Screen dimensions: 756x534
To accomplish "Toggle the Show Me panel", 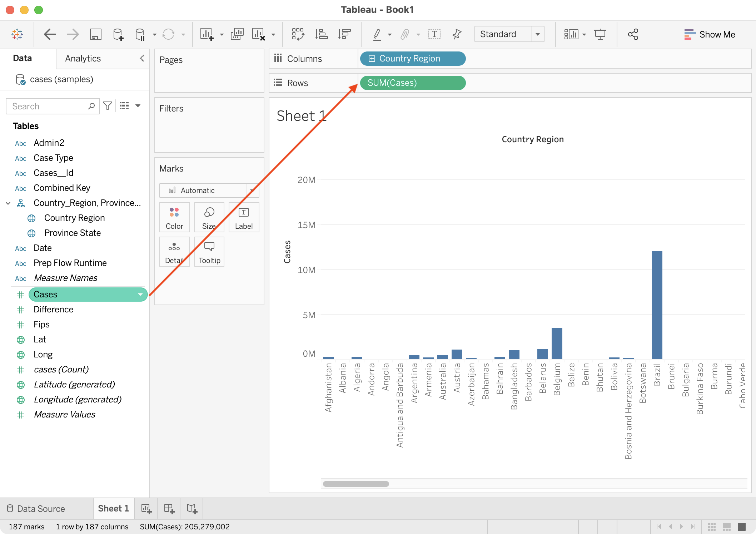I will (710, 34).
